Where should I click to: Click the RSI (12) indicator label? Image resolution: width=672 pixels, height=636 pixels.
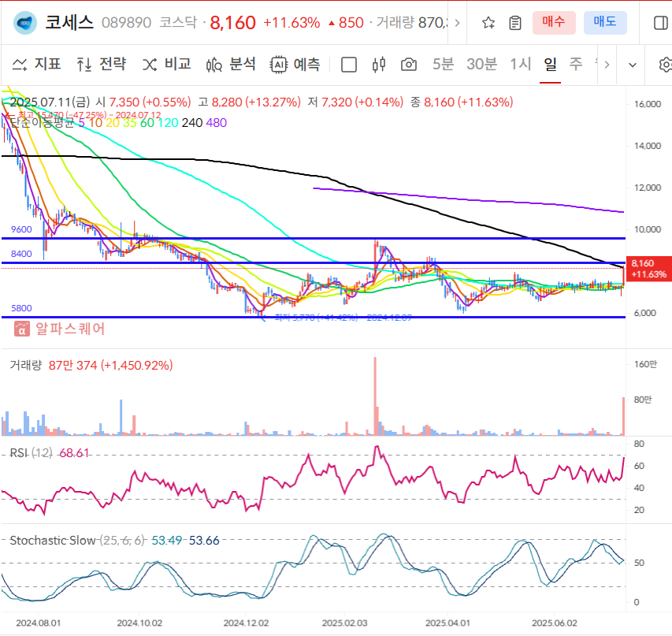pyautogui.click(x=31, y=453)
